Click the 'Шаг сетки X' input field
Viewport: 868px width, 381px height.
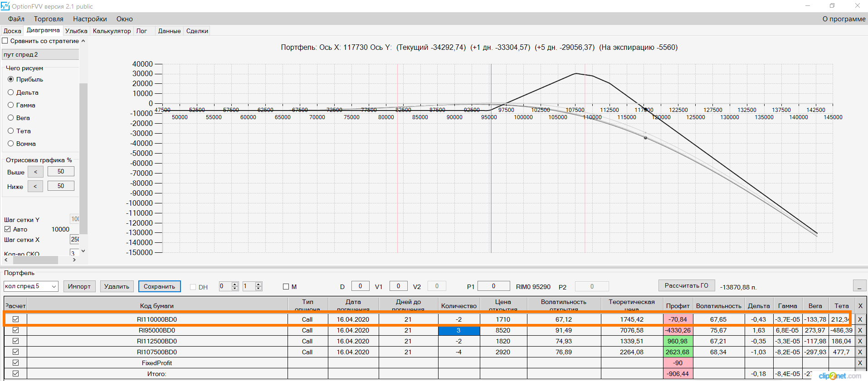74,239
